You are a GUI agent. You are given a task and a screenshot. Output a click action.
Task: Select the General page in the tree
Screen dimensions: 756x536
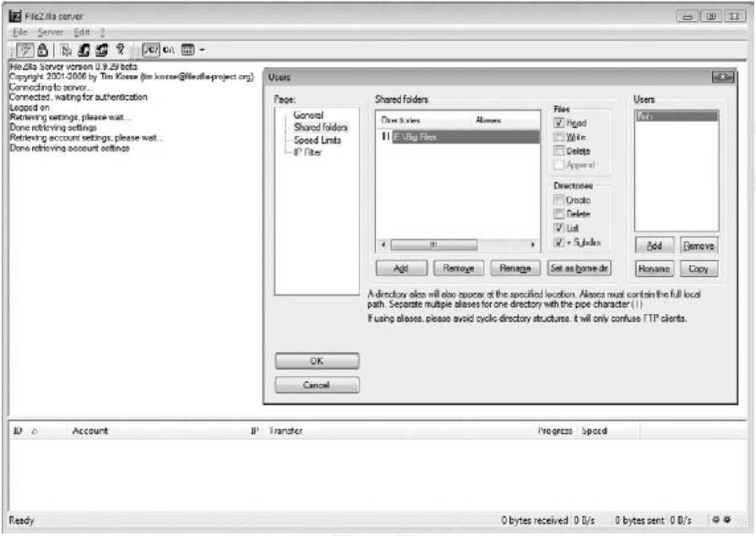[308, 115]
